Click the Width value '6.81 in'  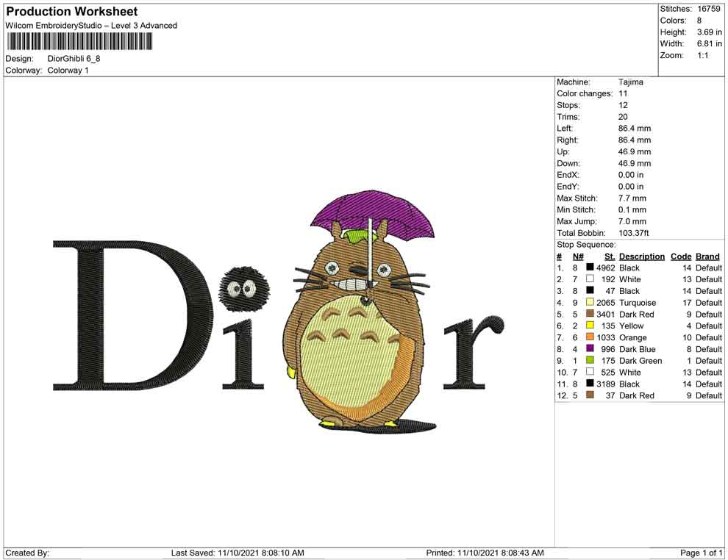(x=710, y=43)
